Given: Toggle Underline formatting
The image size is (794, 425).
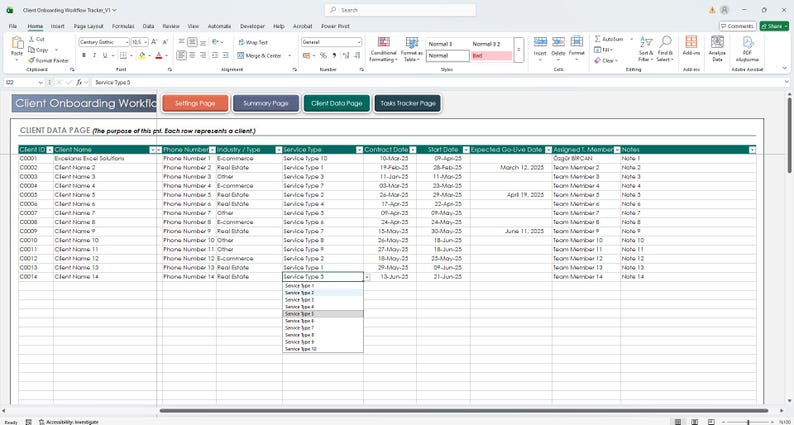Looking at the screenshot, I should (105, 55).
